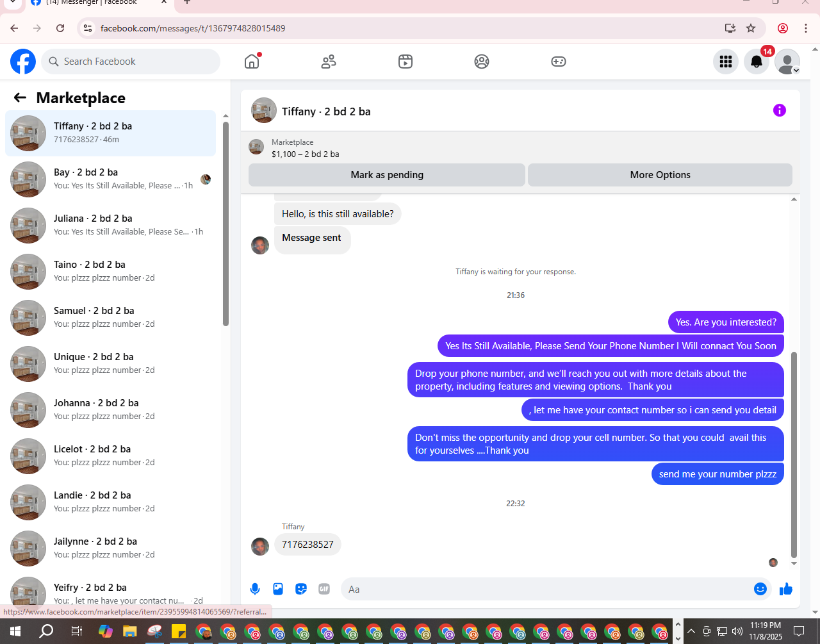The width and height of the screenshot is (820, 644).
Task: Reload the page with the refresh icon
Action: (x=60, y=28)
